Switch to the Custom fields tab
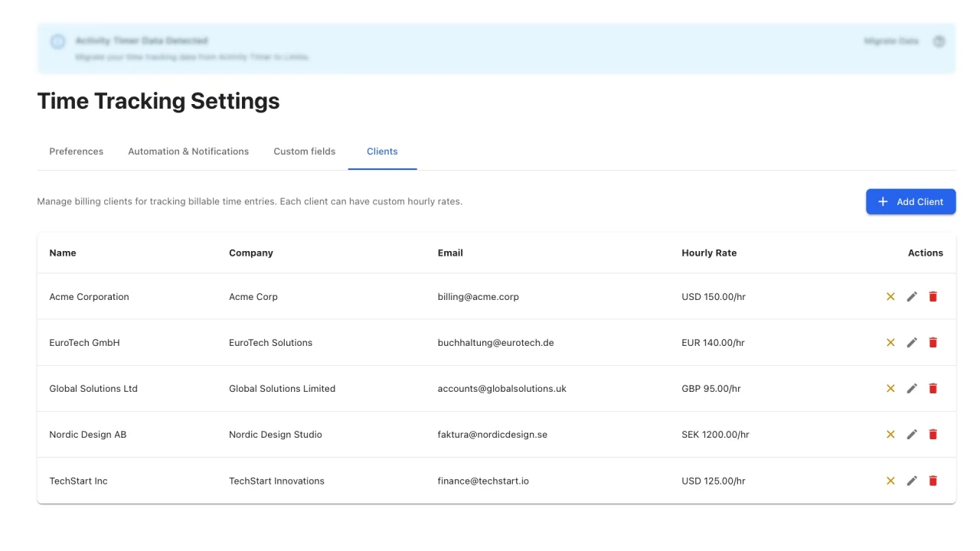This screenshot has width=980, height=551. (304, 152)
